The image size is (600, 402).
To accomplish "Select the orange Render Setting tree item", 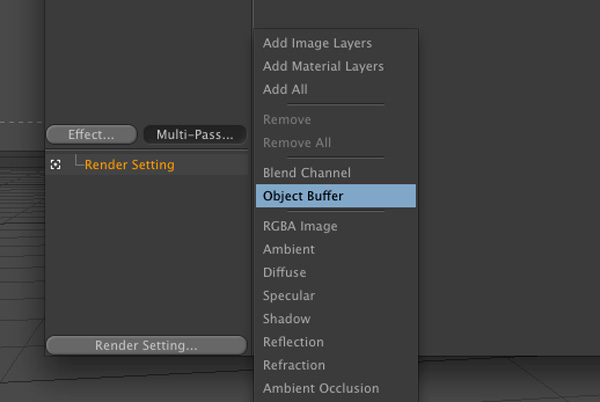I will 129,165.
